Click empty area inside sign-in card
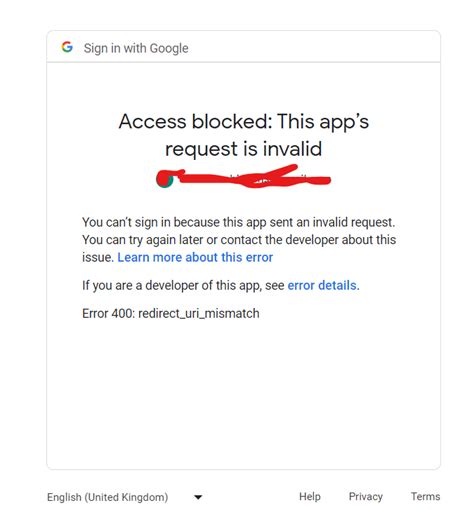 pos(243,393)
